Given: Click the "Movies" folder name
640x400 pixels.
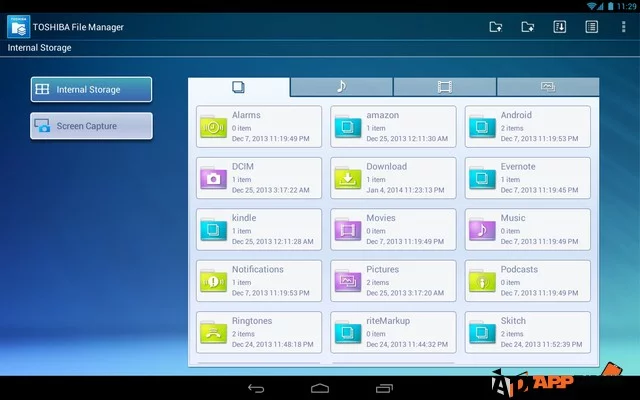Looking at the screenshot, I should click(381, 218).
